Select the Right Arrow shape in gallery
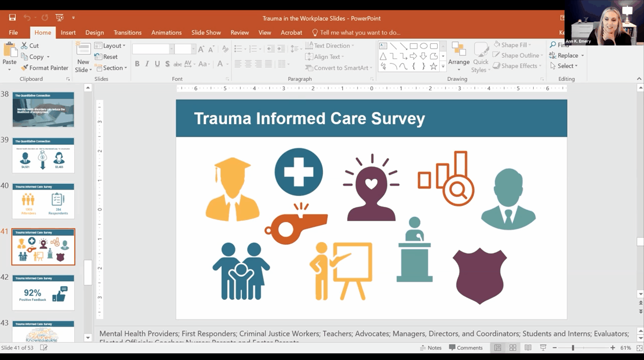This screenshot has height=360, width=644. pyautogui.click(x=413, y=56)
